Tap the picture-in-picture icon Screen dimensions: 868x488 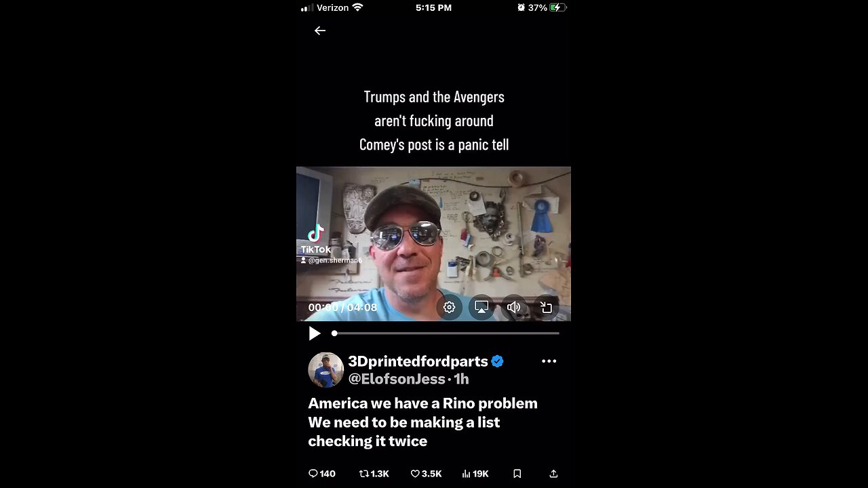(546, 307)
